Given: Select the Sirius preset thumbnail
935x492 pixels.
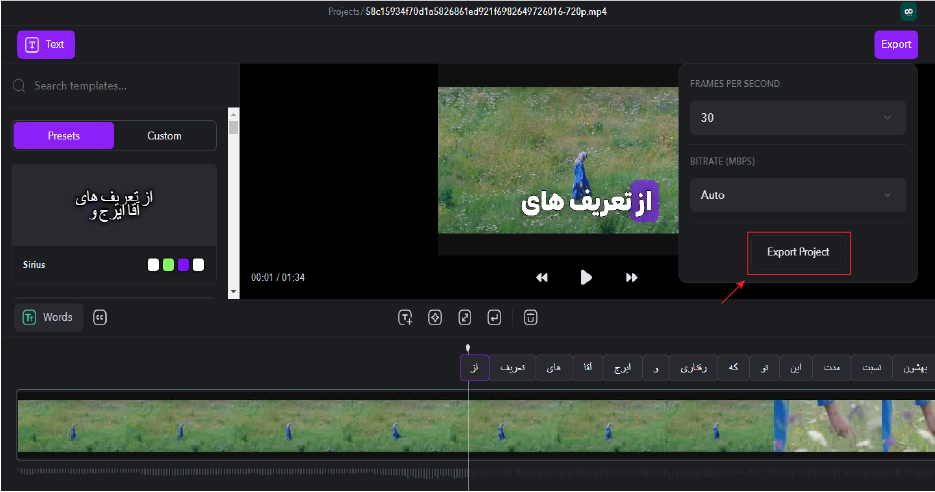Looking at the screenshot, I should (x=114, y=205).
